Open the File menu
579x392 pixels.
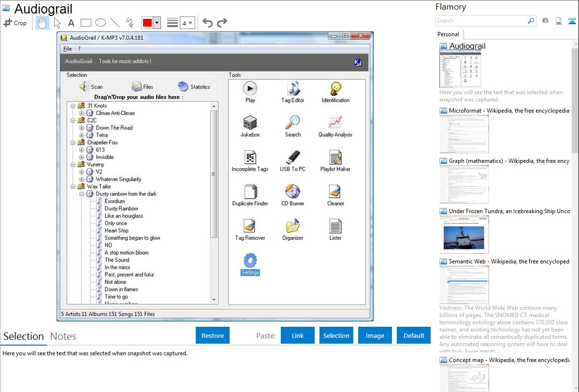(x=68, y=49)
